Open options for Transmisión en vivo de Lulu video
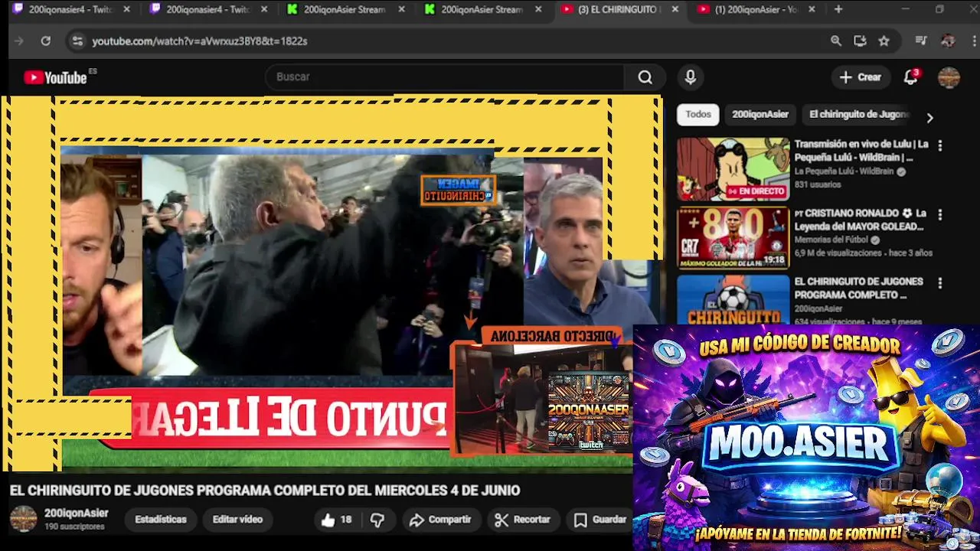 tap(940, 145)
